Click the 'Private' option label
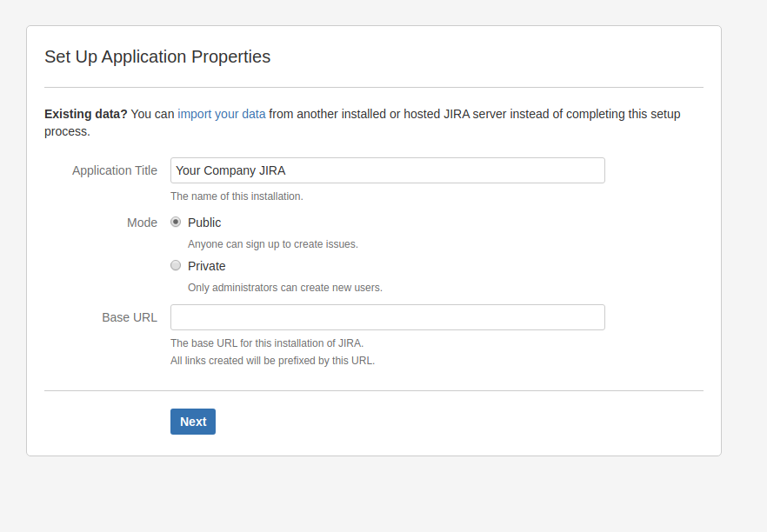 pyautogui.click(x=206, y=267)
